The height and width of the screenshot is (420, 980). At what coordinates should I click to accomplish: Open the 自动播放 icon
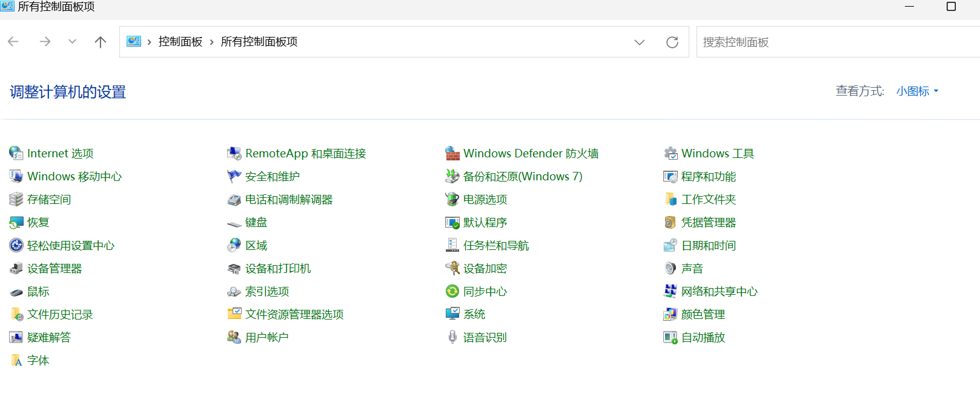click(670, 337)
